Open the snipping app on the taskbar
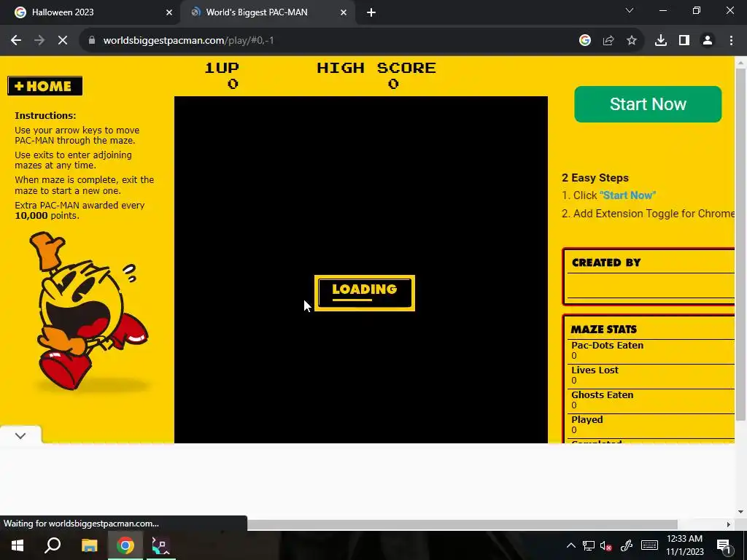747x560 pixels. pos(161,545)
